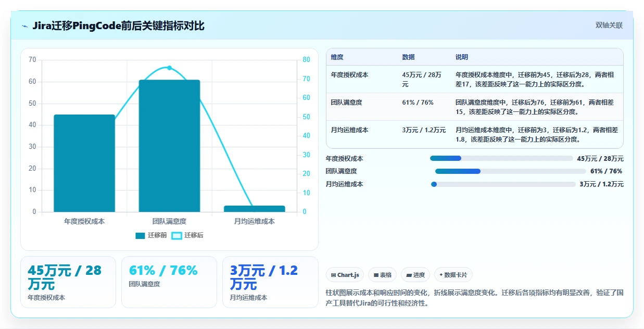Click x-axis label 月均运维成本
Image resolution: width=644 pixels, height=329 pixels.
click(255, 221)
